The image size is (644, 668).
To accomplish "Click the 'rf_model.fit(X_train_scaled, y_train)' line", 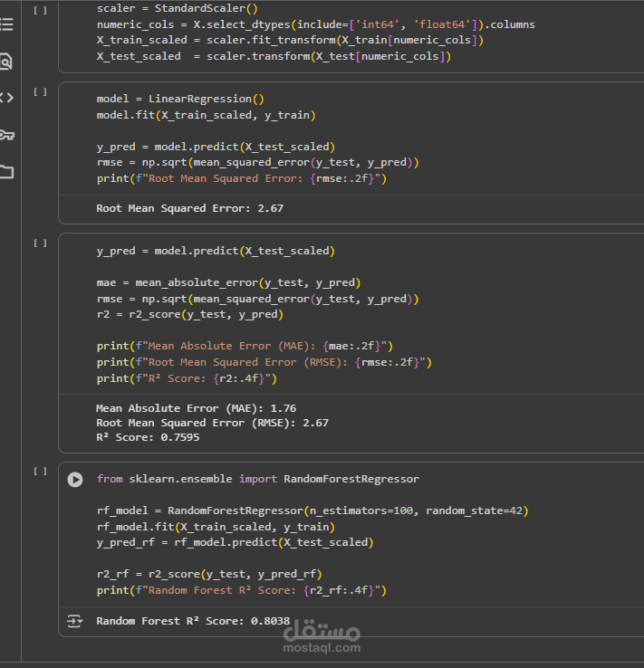I will pos(216,527).
